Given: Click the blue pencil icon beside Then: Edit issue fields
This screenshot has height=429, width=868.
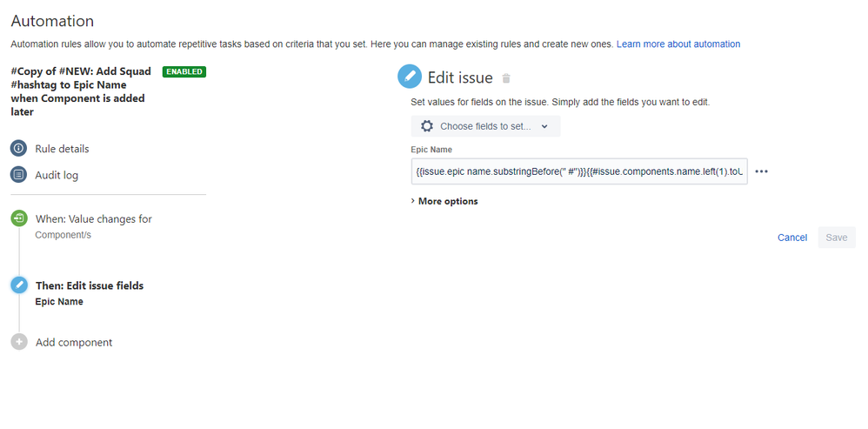Looking at the screenshot, I should click(19, 285).
